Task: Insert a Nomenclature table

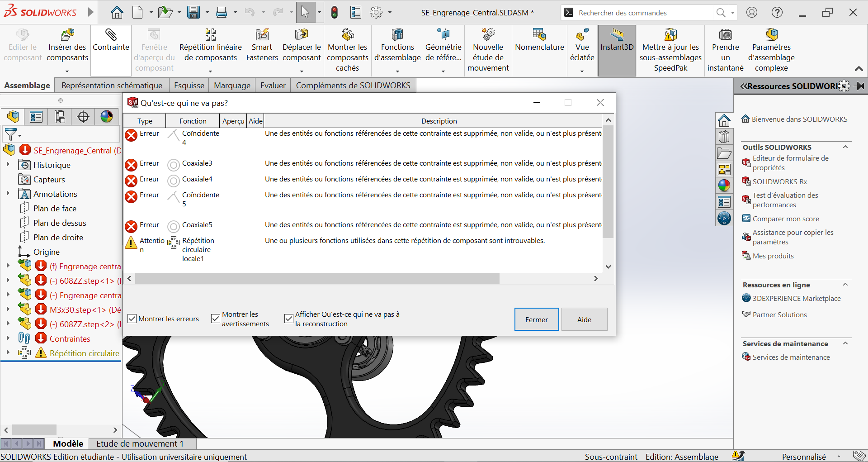Action: coord(539,40)
